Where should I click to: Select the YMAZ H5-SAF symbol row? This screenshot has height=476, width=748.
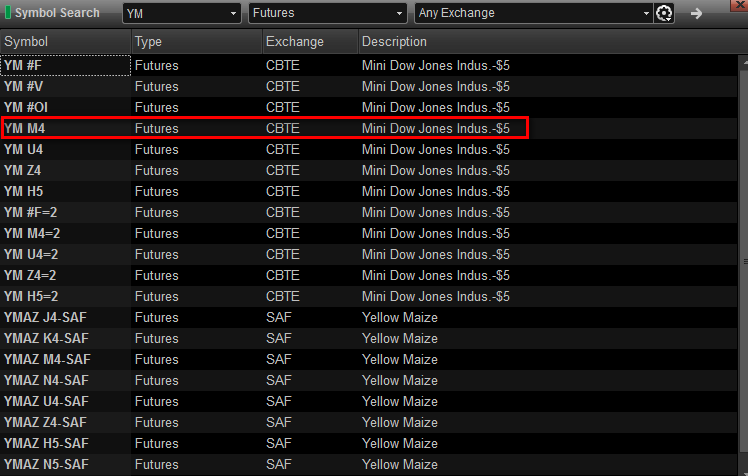pyautogui.click(x=368, y=443)
